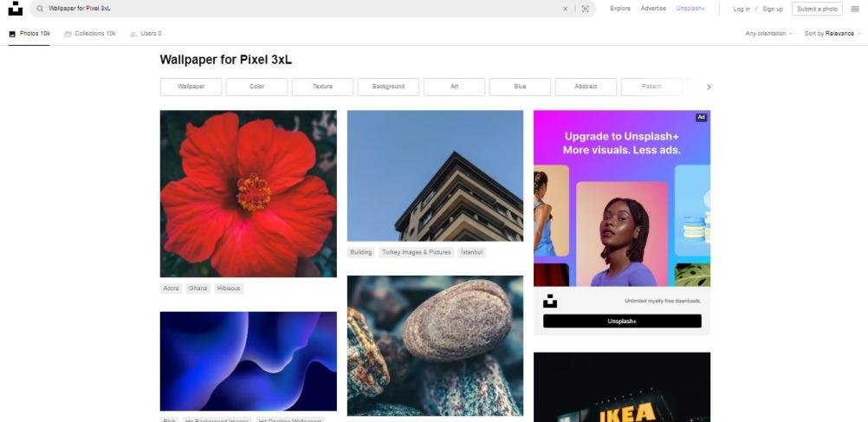This screenshot has width=868, height=422.
Task: Open the Explore menu link
Action: point(620,9)
